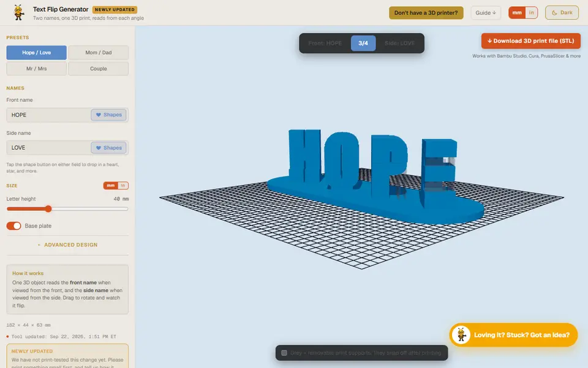Open Shapes picker for Front name
Image resolution: width=588 pixels, height=368 pixels.
pos(109,115)
